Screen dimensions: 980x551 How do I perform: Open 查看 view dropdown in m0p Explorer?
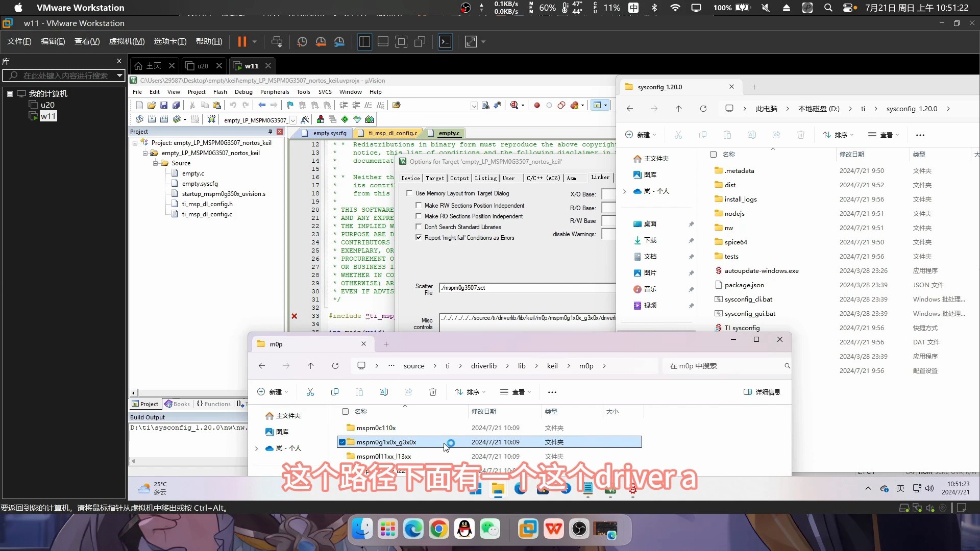(x=516, y=392)
